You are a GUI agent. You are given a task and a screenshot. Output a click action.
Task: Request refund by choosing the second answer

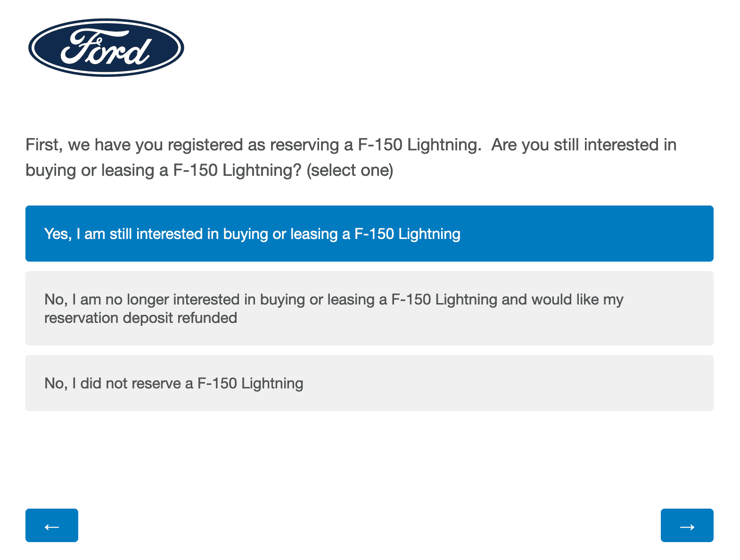click(369, 308)
